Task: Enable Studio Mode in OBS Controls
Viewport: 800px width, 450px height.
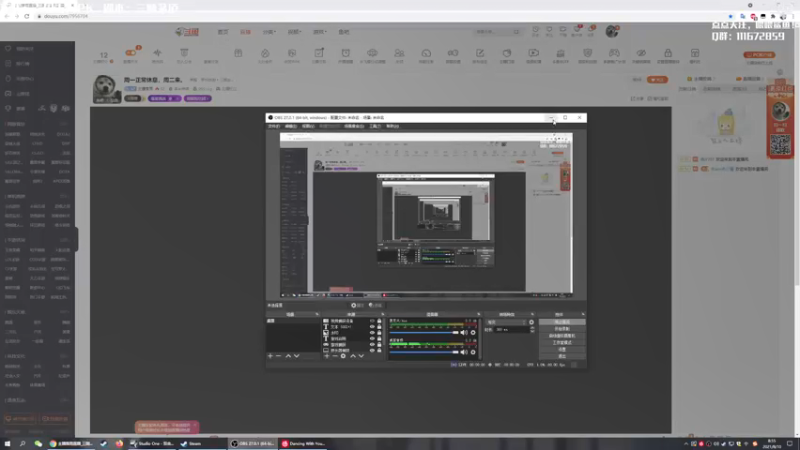Action: point(562,342)
